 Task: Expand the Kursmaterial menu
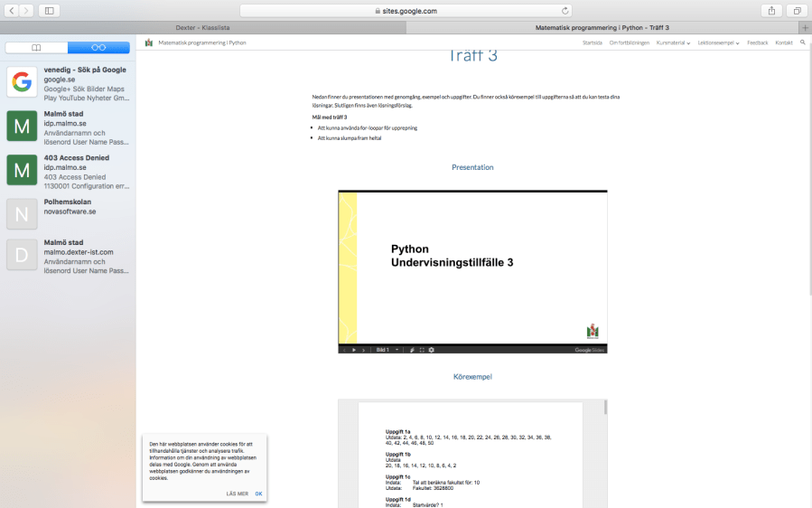[673, 42]
